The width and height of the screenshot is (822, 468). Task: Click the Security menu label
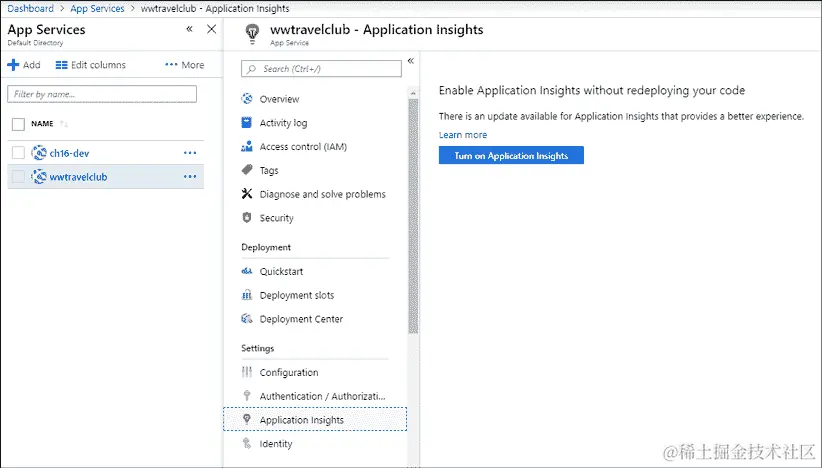click(277, 218)
